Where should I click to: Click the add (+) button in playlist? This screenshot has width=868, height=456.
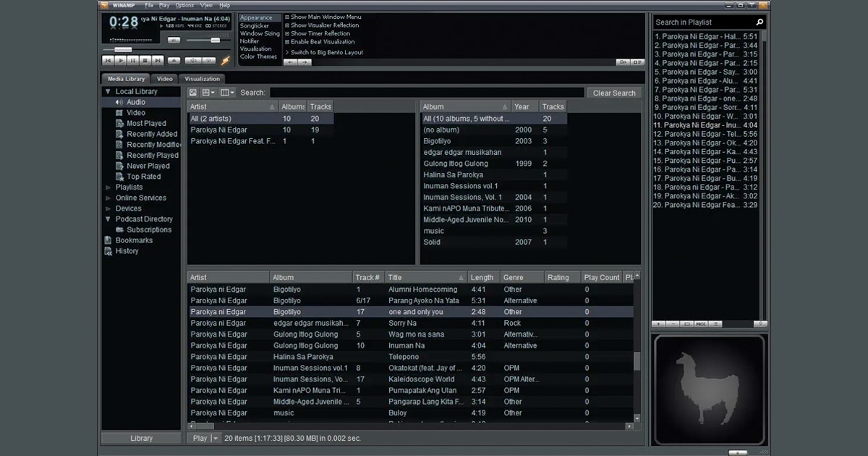click(659, 324)
